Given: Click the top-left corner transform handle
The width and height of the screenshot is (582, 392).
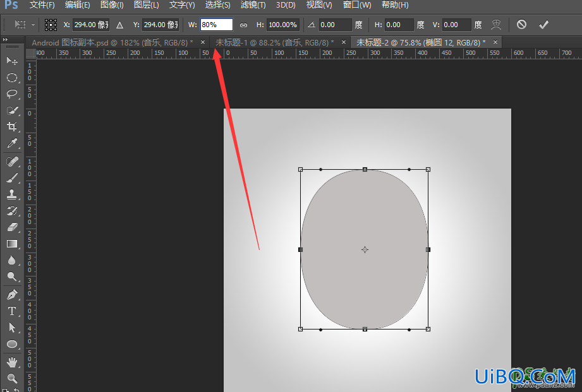Looking at the screenshot, I should (x=301, y=169).
